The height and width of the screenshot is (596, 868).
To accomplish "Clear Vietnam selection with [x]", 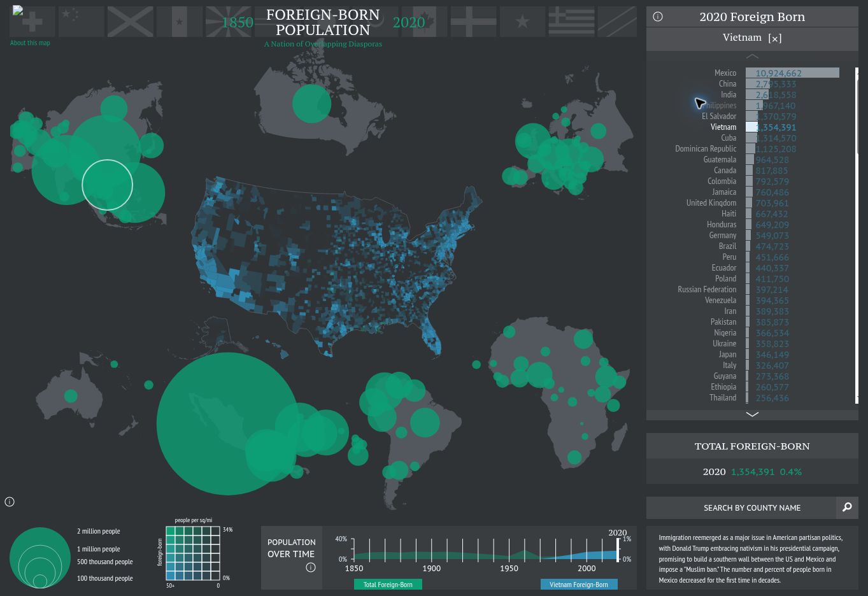I will [x=775, y=38].
